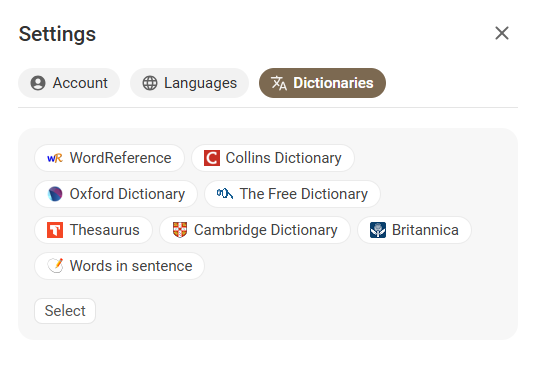Click the WordReference logo icon

pos(55,158)
